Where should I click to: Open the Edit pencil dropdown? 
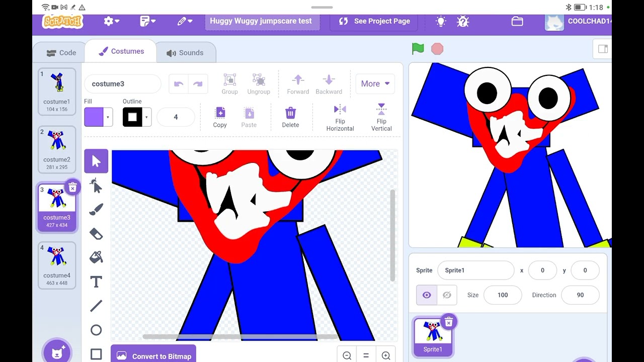[x=185, y=21]
